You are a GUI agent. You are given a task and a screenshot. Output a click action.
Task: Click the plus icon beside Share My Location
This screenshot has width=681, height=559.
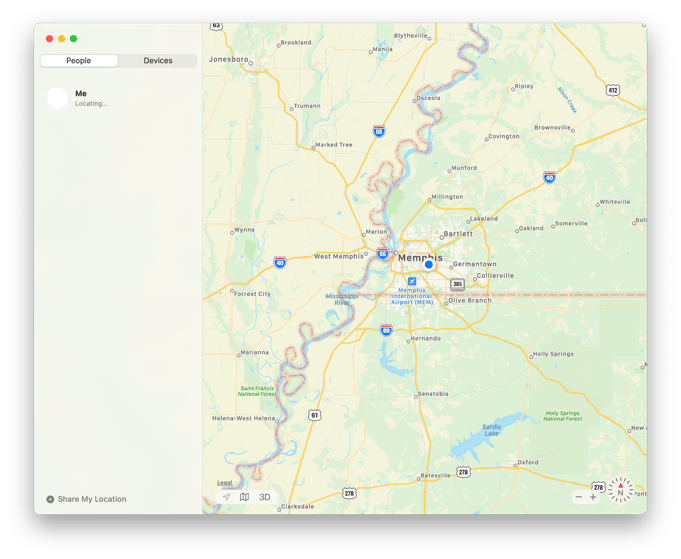tap(50, 499)
